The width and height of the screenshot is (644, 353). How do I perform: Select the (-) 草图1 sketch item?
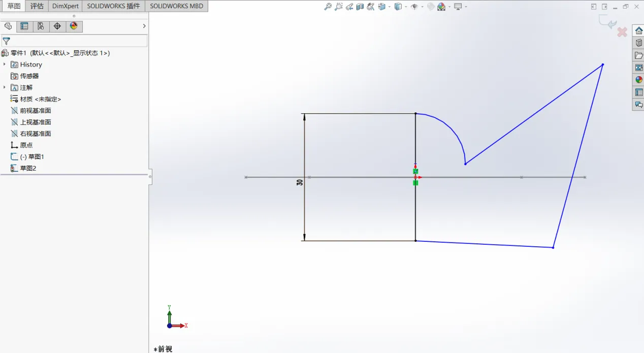click(x=27, y=157)
